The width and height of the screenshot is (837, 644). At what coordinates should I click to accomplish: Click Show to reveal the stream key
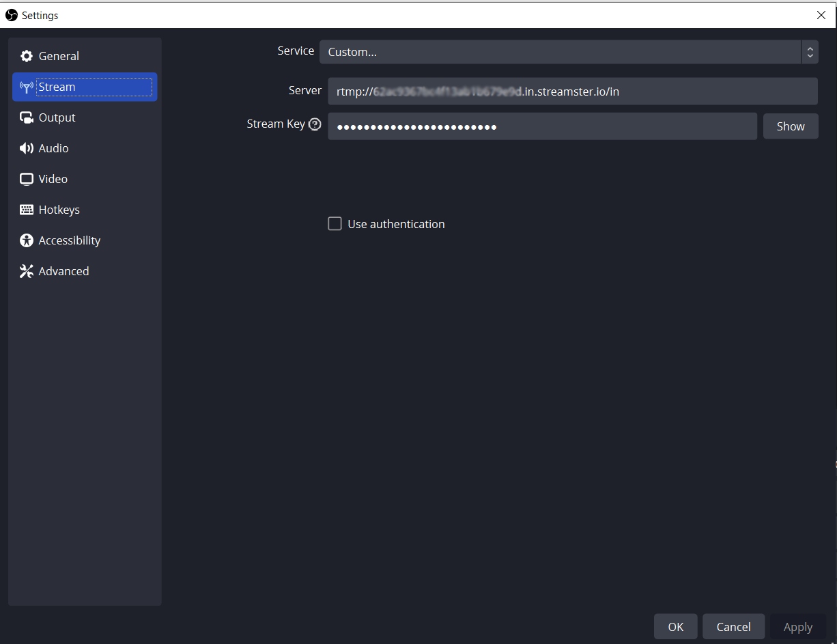pyautogui.click(x=790, y=126)
